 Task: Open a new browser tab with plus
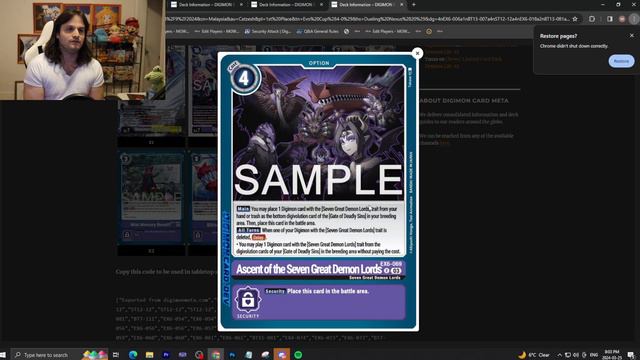tap(413, 5)
